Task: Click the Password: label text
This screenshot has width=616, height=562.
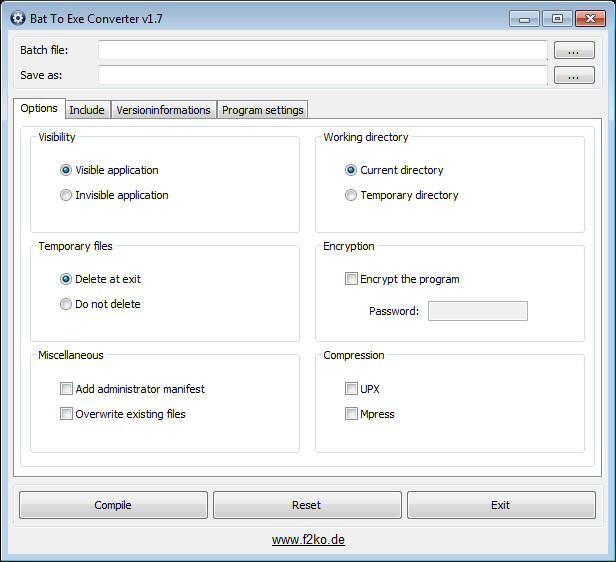Action: pos(394,311)
